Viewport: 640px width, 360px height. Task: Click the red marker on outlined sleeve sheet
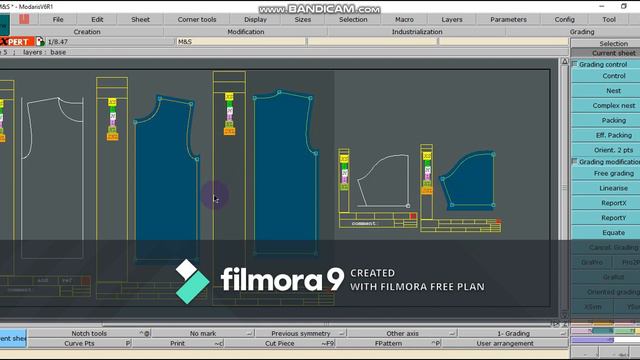(x=413, y=216)
